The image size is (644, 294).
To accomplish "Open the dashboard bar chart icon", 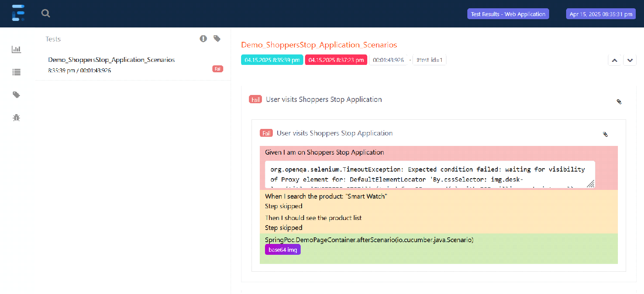I will 16,49.
